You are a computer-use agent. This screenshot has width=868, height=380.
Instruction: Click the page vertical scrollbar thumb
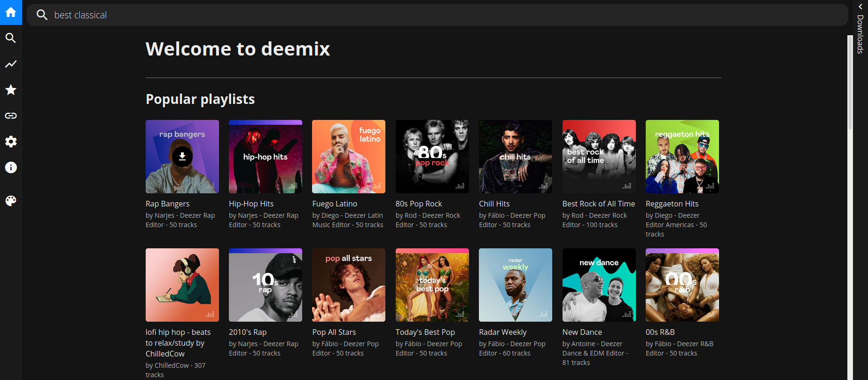(850, 82)
